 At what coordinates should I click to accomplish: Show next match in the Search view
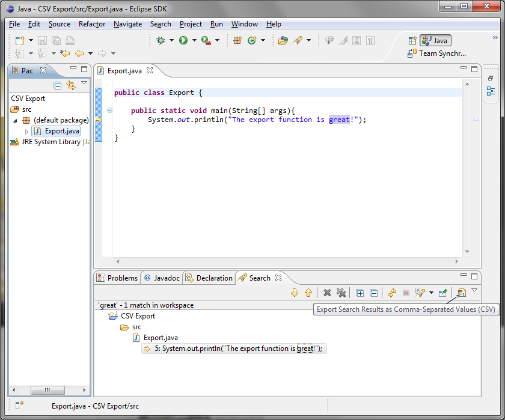(295, 293)
